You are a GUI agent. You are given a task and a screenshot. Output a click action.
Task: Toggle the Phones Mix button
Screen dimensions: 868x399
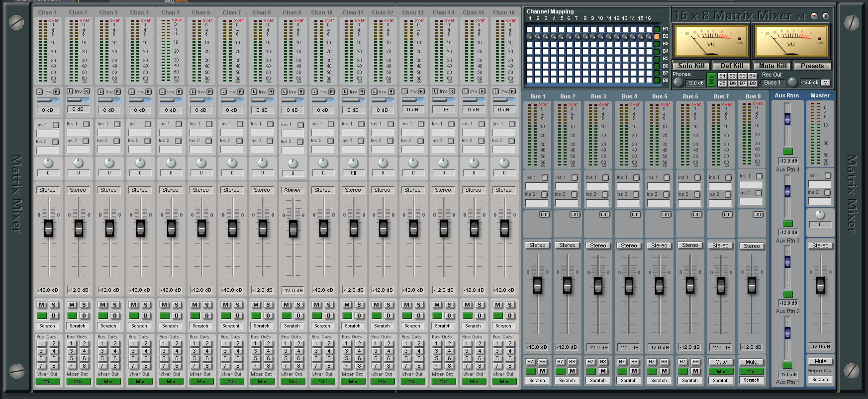coord(711,80)
